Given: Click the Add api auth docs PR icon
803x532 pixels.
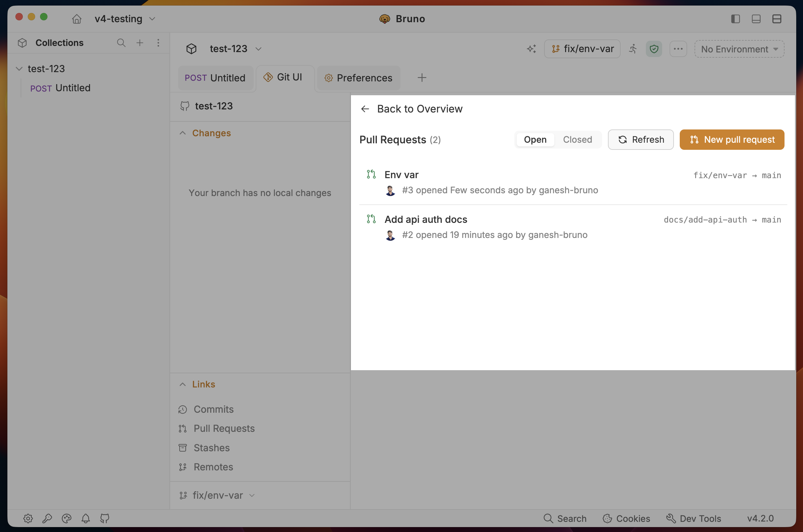Looking at the screenshot, I should click(x=371, y=219).
